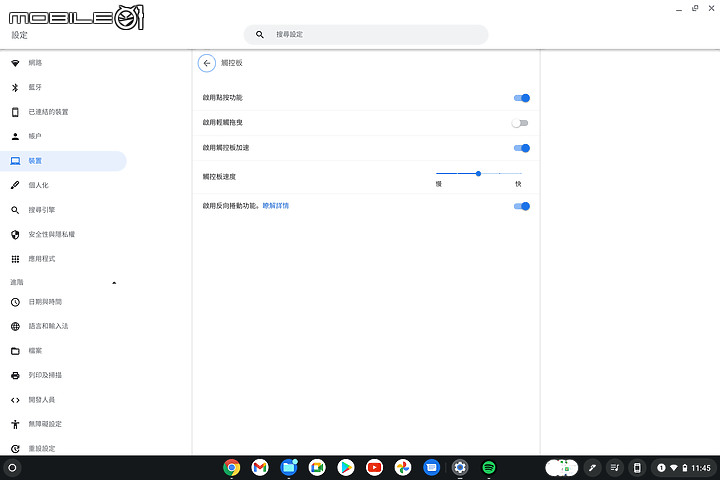Open 安全性與隱私權 in the sidebar
Viewport: 720px width, 480px height.
point(63,235)
